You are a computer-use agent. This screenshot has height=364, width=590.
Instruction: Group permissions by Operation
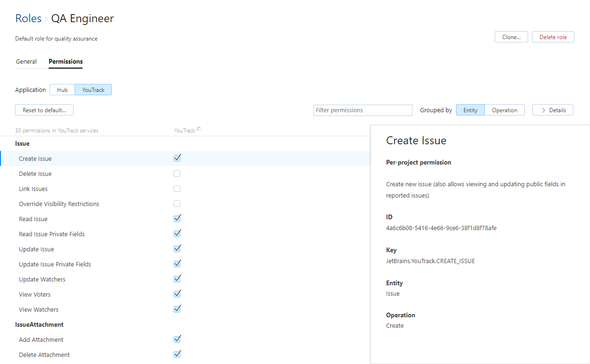click(504, 110)
